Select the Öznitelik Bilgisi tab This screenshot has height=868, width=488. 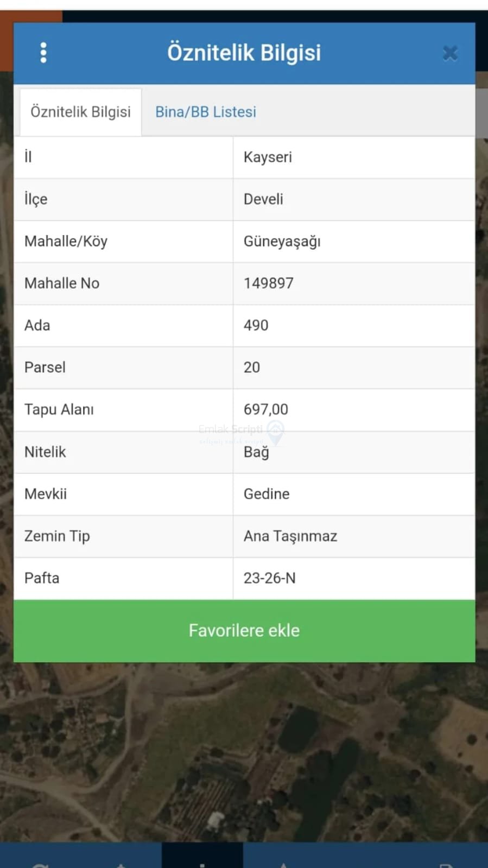pos(80,112)
